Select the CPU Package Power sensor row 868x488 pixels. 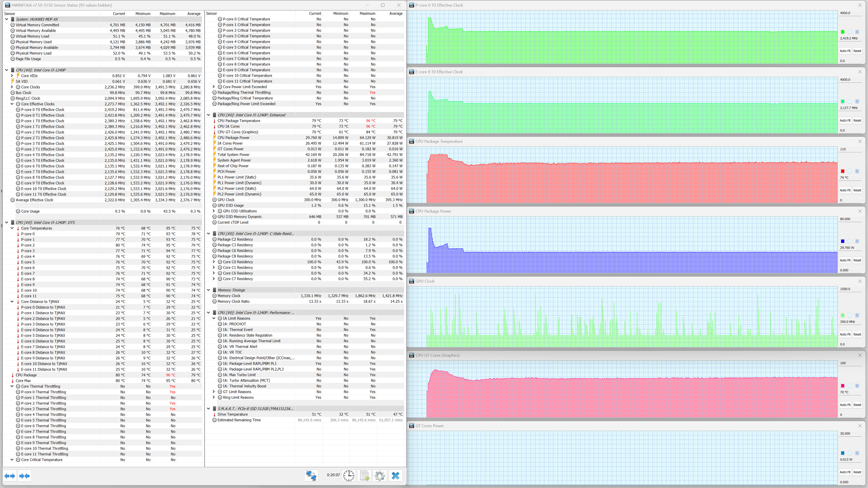pyautogui.click(x=233, y=138)
